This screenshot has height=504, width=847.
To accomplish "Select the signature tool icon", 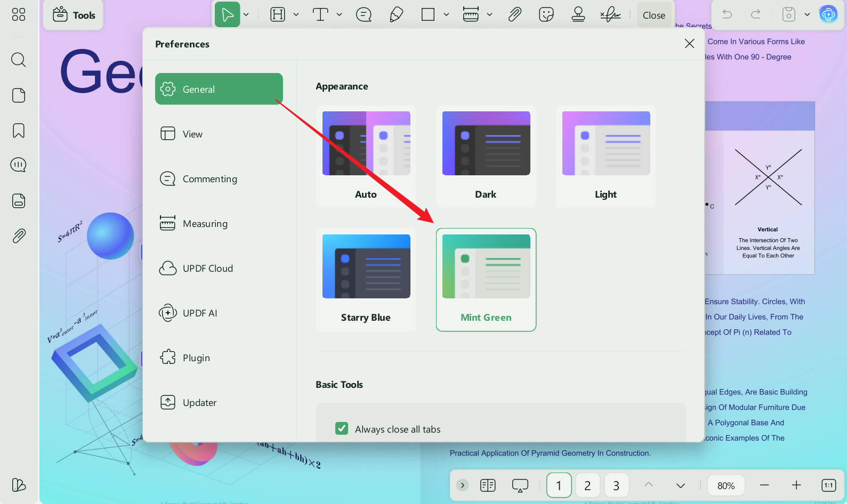I will pyautogui.click(x=610, y=14).
